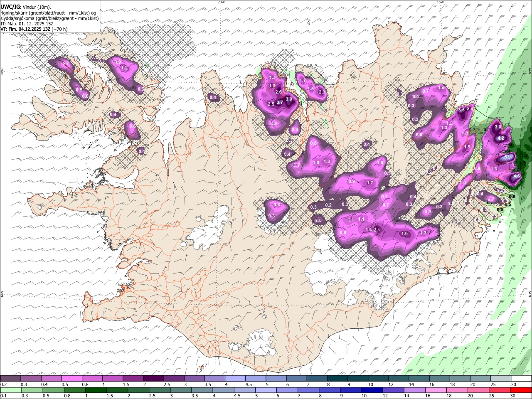Click the darkest green rain swatch between 1 and 1.5
This screenshot has width=532, height=399.
[95, 390]
